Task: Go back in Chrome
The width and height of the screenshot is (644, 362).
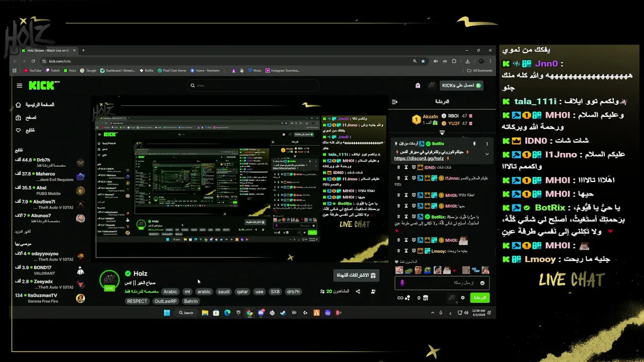Action: pos(16,61)
